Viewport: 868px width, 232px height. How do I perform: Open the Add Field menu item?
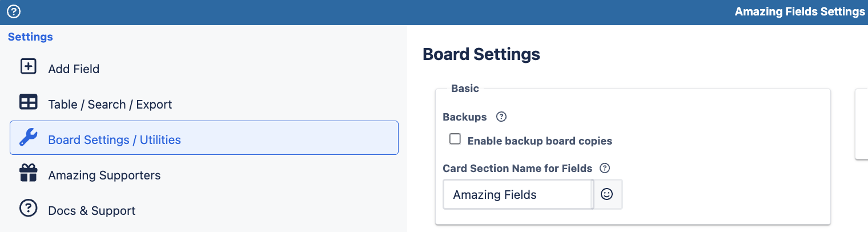[x=74, y=69]
